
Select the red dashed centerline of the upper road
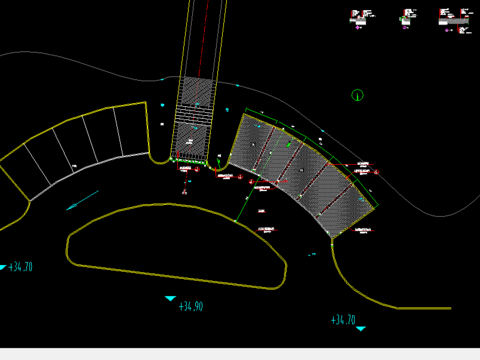(203, 39)
